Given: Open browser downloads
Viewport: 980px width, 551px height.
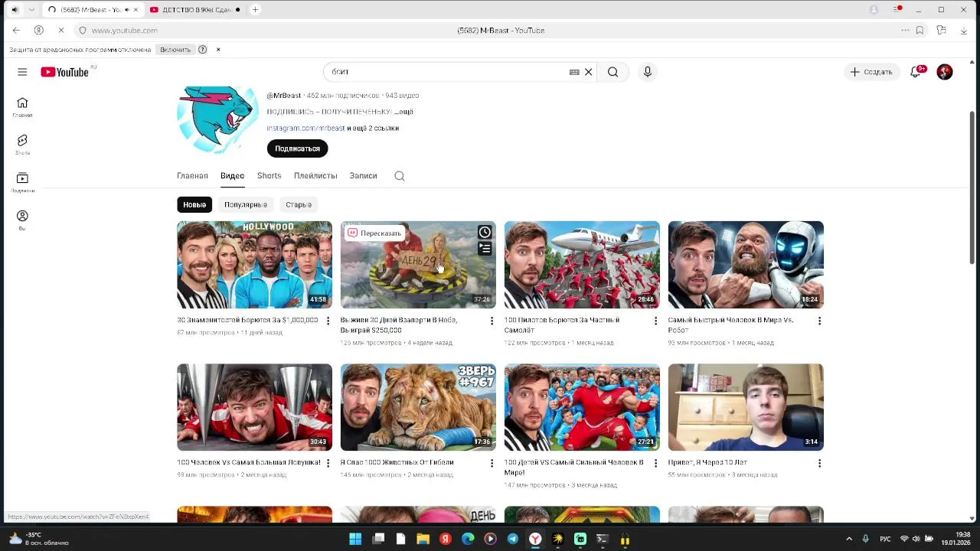Looking at the screenshot, I should click(963, 31).
